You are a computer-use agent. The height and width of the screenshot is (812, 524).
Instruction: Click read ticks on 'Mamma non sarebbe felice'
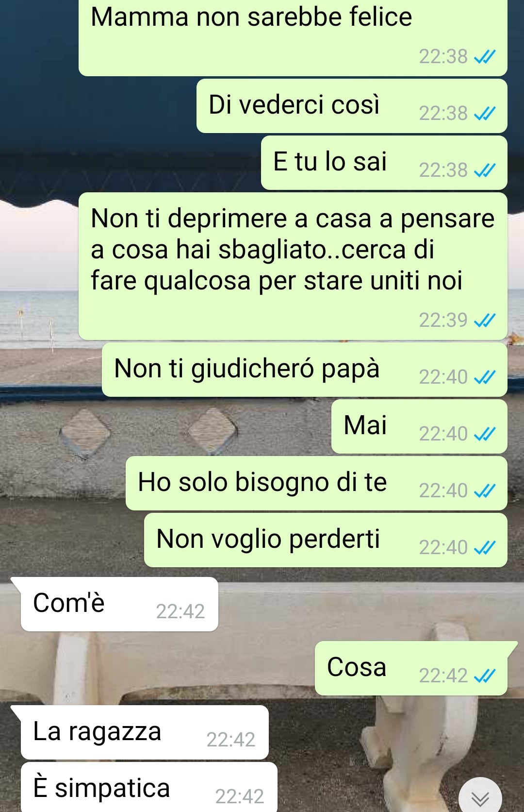click(485, 57)
